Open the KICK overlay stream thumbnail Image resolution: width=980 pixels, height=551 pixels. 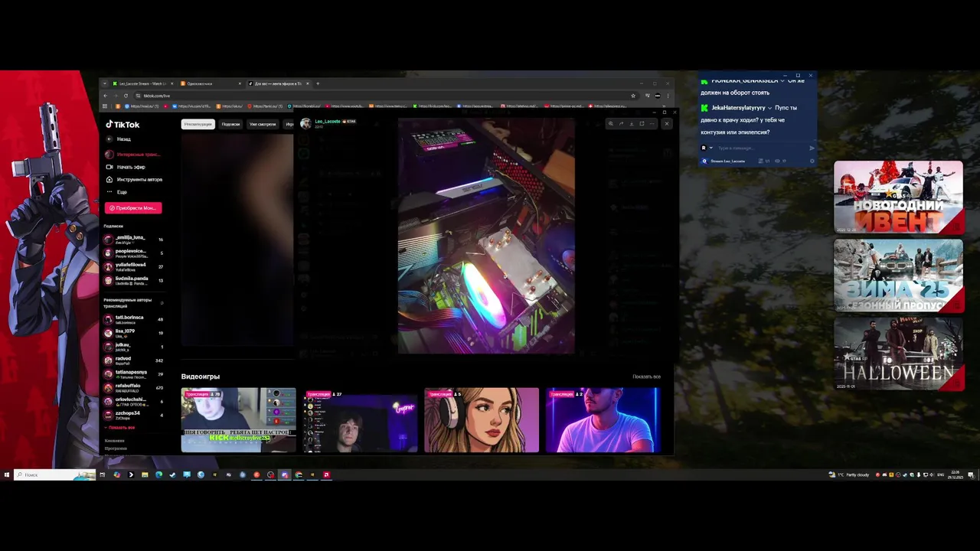click(x=238, y=420)
